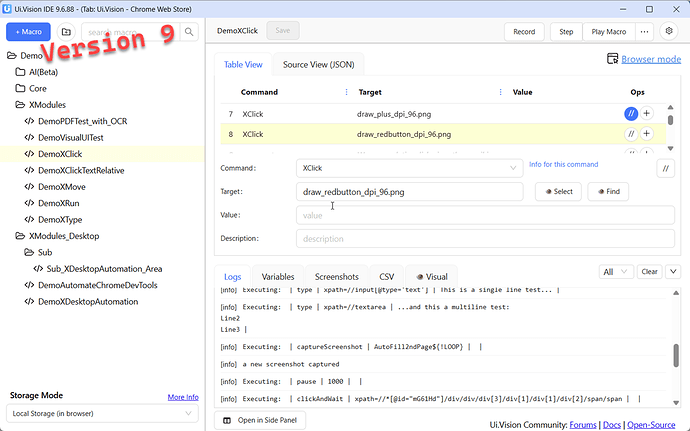Click Command column three-dot resize handle

[346, 92]
